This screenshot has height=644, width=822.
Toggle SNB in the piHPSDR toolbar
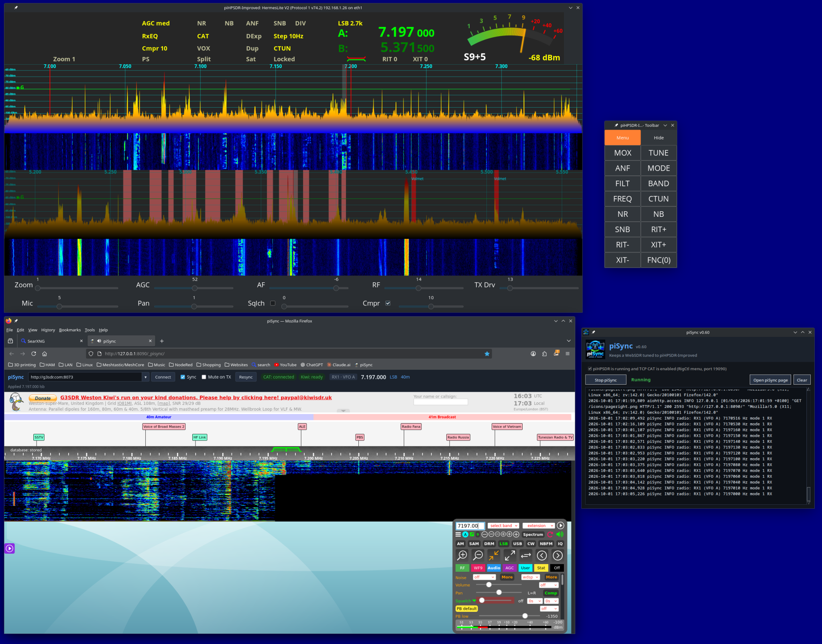(623, 229)
